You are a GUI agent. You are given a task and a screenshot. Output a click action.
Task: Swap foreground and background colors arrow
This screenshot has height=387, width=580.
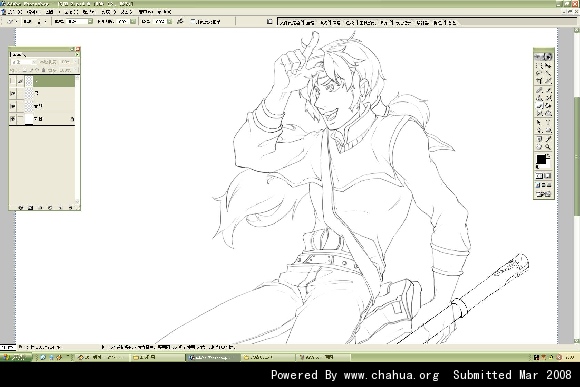549,156
